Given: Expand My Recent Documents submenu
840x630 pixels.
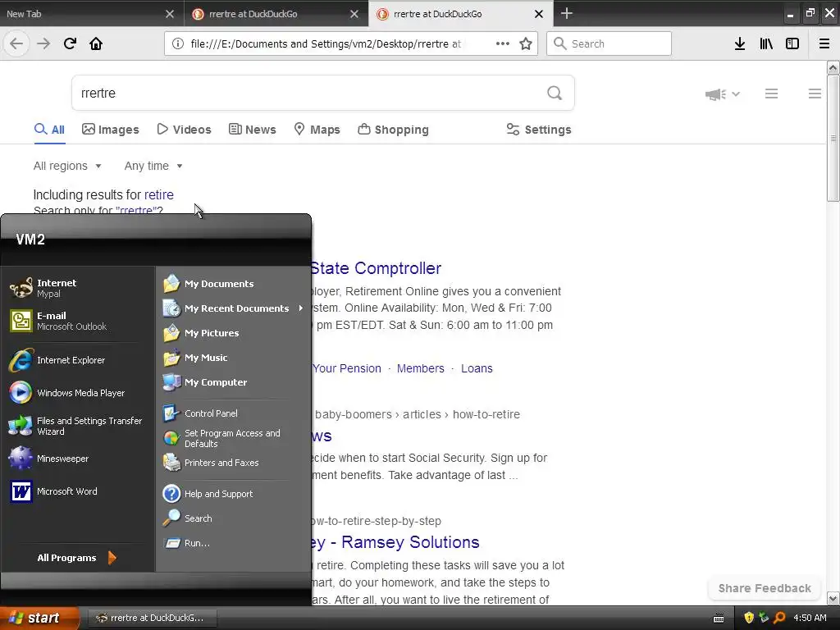Looking at the screenshot, I should pyautogui.click(x=233, y=308).
